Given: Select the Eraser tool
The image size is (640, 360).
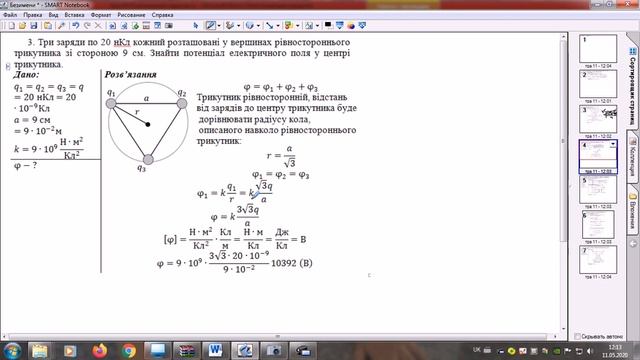Looking at the screenshot, I should (x=249, y=26).
